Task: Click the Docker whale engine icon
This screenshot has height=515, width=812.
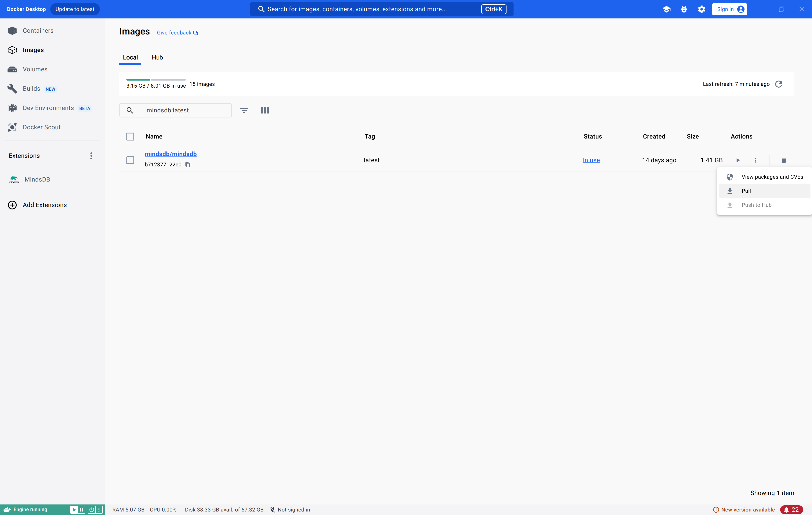Action: (7, 510)
